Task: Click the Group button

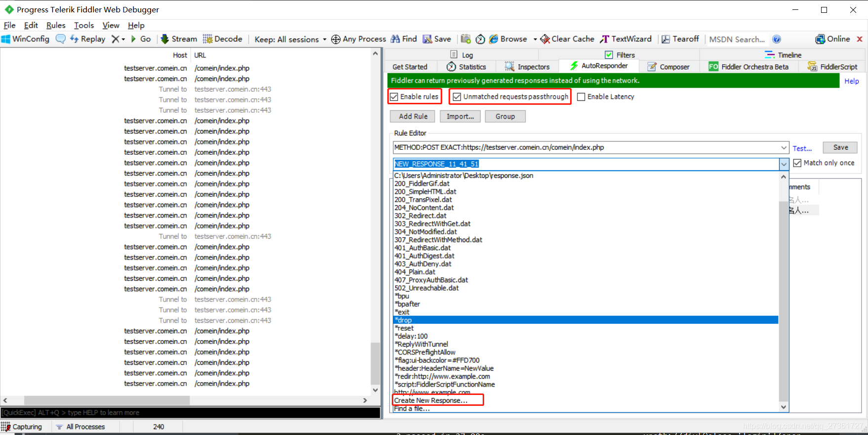Action: click(505, 116)
